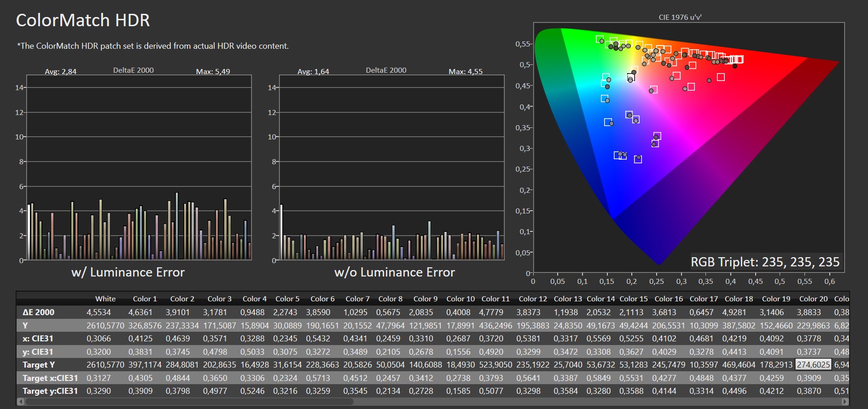Click the horizontal scrollbar thumb under the table

click(x=189, y=402)
